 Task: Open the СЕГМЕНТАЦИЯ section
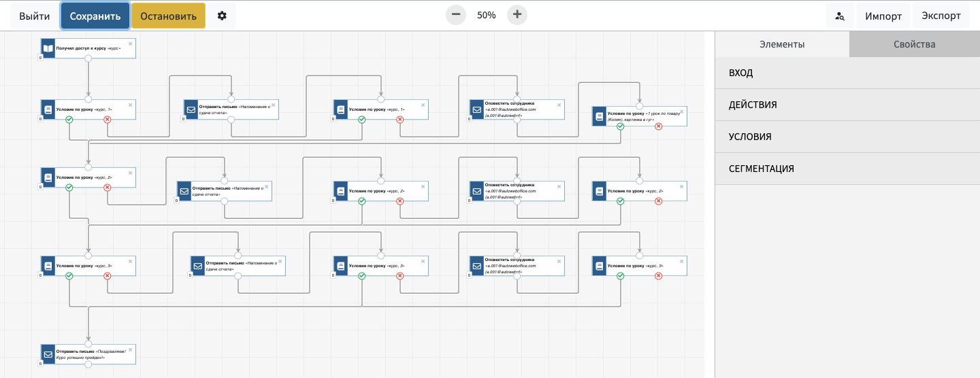[x=847, y=169]
